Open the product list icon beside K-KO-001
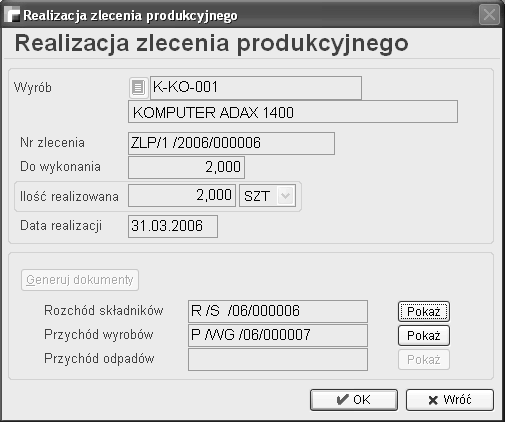Image resolution: width=505 pixels, height=422 pixels. click(x=138, y=88)
